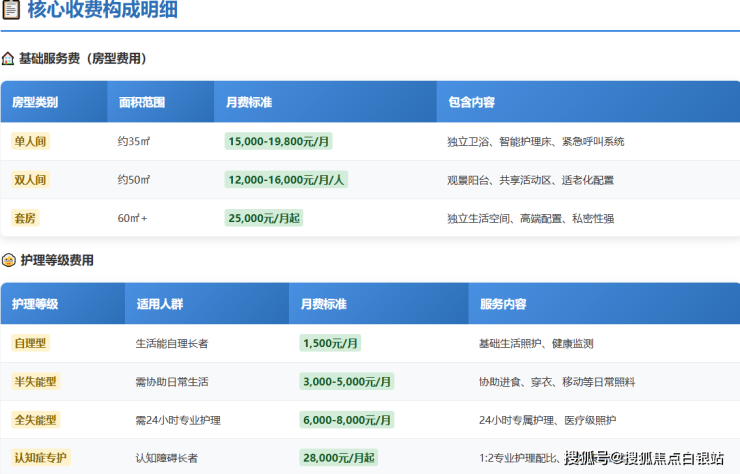Click the 自理型 care level tag

30,343
